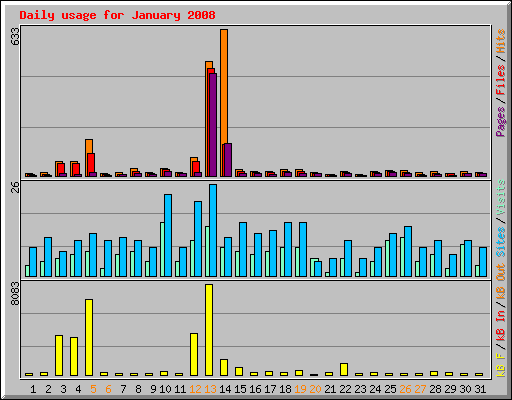Image resolution: width=512 pixels, height=400 pixels.
Task: Select the yellow "kB F" legend label
Action: 501,364
